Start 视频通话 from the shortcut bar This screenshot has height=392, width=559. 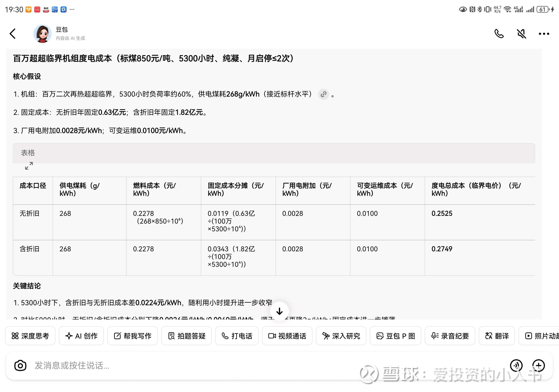pos(287,336)
